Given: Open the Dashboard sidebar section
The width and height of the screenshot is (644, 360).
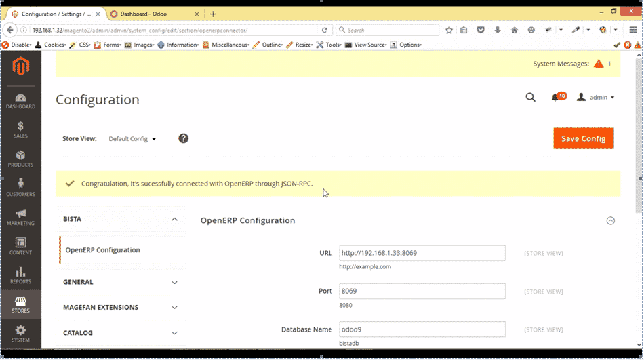Looking at the screenshot, I should tap(20, 101).
